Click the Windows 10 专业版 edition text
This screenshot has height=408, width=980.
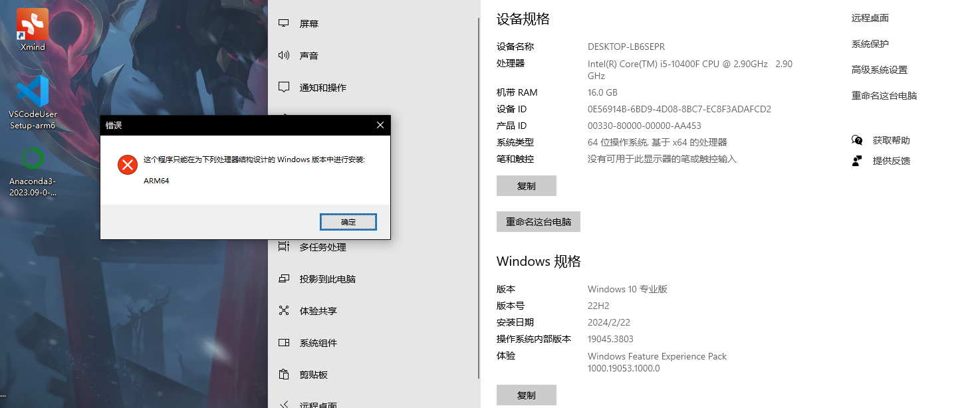tap(628, 289)
